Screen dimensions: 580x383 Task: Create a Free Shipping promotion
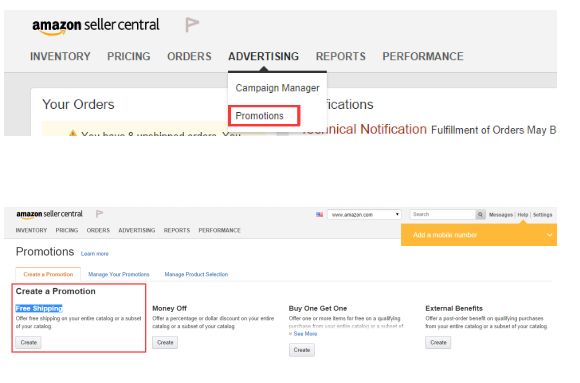28,343
